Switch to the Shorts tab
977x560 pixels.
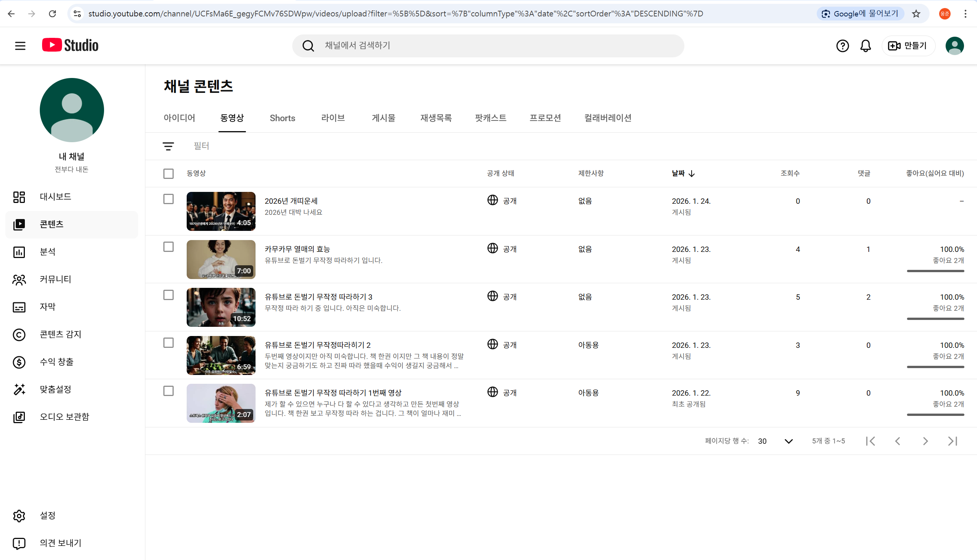282,118
